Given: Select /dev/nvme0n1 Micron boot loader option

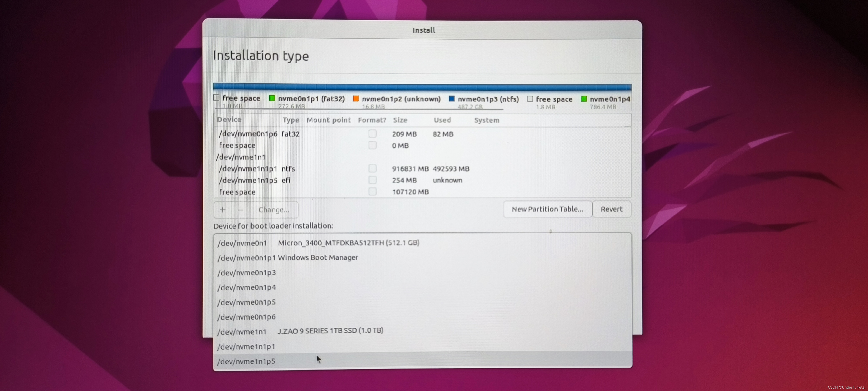Looking at the screenshot, I should (318, 243).
